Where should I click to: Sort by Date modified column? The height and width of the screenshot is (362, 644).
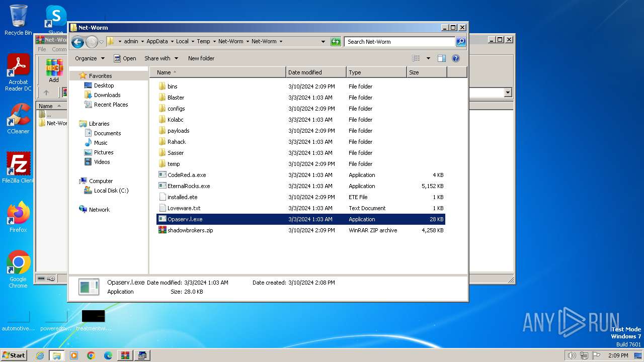point(316,72)
